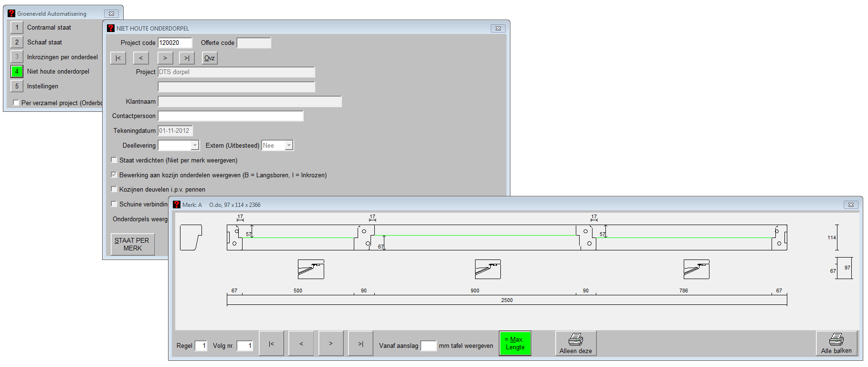Select menu item 5 Instellingen
This screenshot has width=868, height=367.
tap(17, 86)
